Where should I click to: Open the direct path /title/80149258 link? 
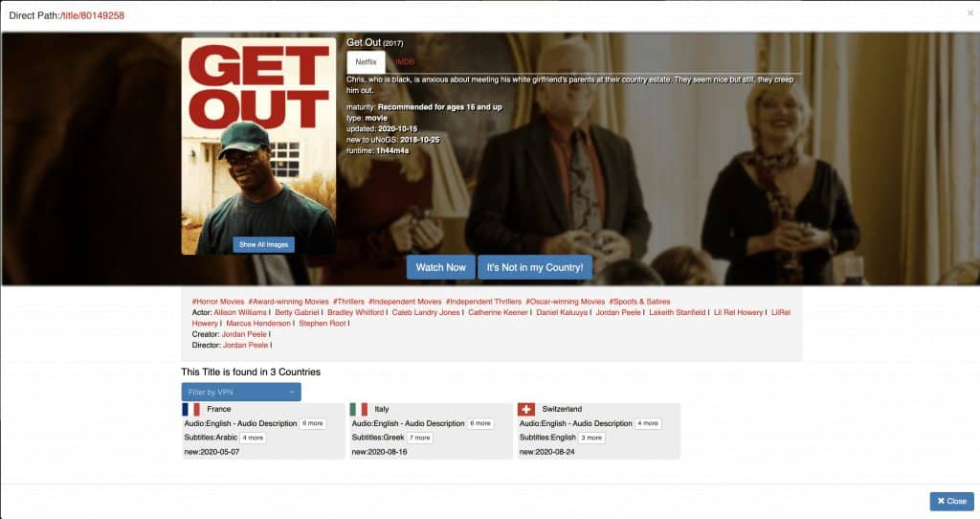[x=92, y=15]
